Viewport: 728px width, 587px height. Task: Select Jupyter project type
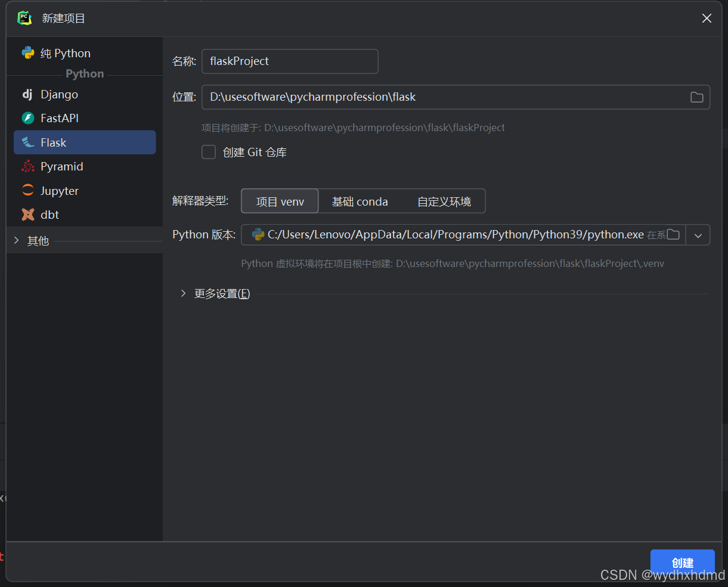85,191
